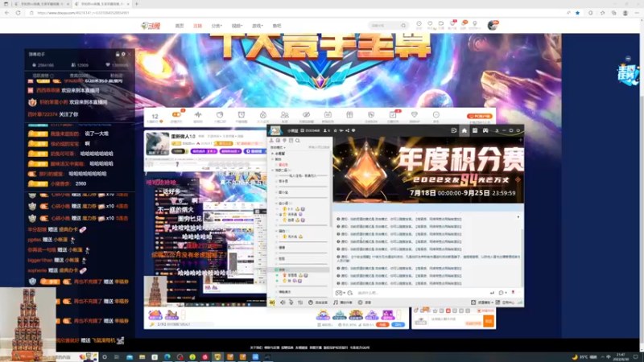Viewport: 644px width, 362px height.
Task: Open the gamepad icon in YY window title bar
Action: tap(485, 130)
